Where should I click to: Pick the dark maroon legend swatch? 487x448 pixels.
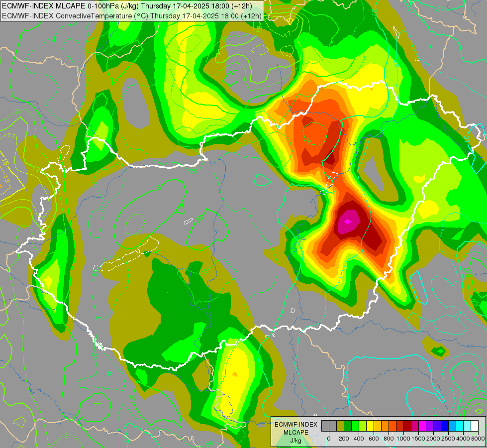coord(407,426)
